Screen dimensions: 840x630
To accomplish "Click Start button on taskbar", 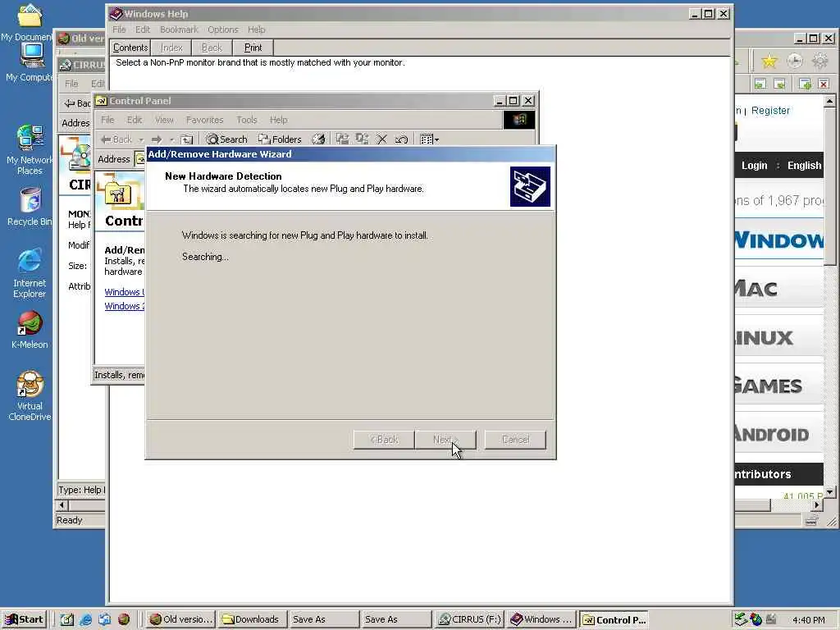I will point(25,619).
